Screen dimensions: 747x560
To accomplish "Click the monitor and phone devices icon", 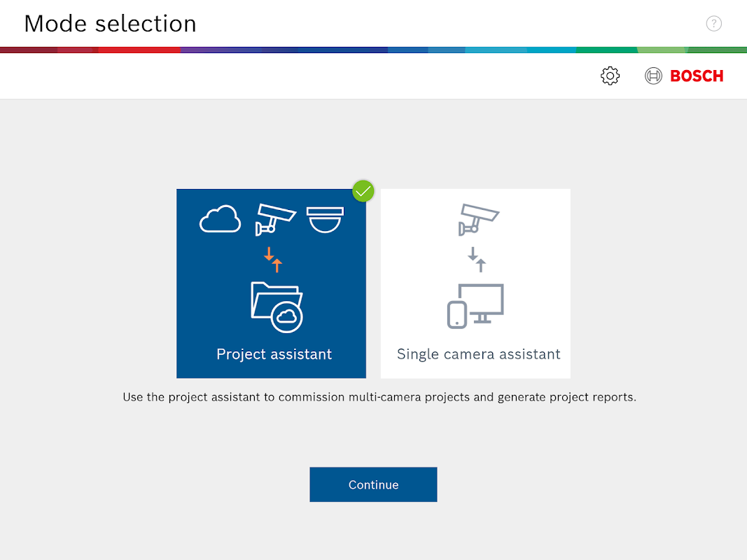I will pyautogui.click(x=475, y=306).
